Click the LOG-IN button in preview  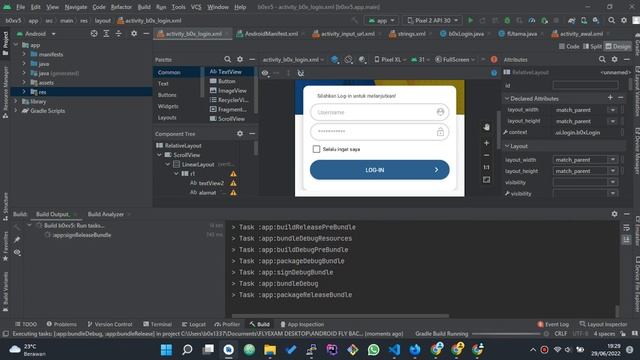click(x=380, y=170)
